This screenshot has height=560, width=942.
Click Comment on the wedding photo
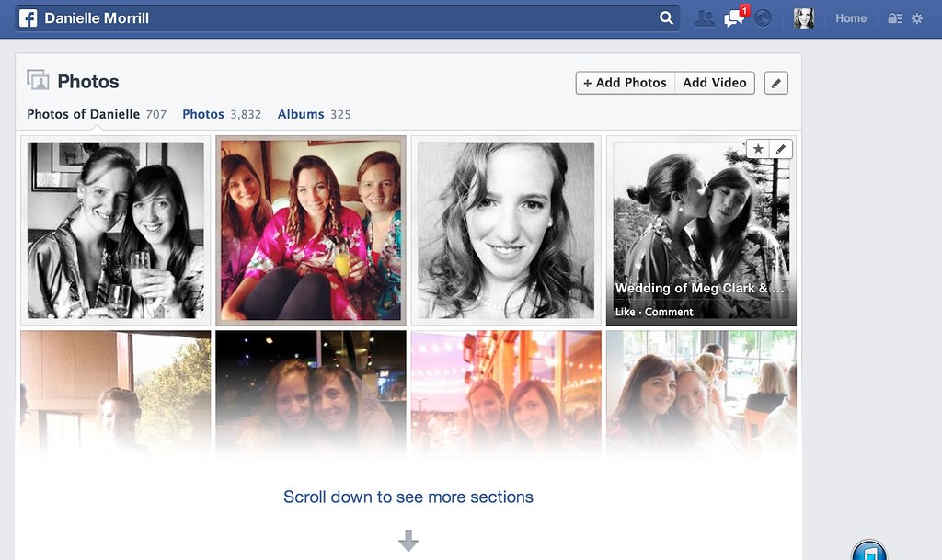pyautogui.click(x=669, y=312)
